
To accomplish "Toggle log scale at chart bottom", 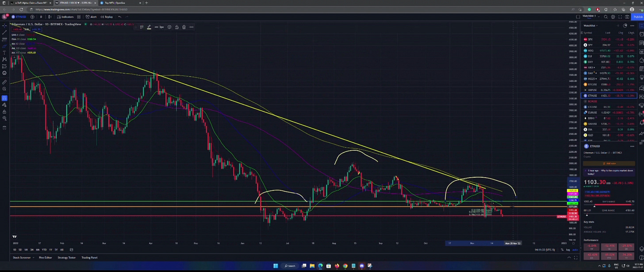I will pyautogui.click(x=568, y=250).
